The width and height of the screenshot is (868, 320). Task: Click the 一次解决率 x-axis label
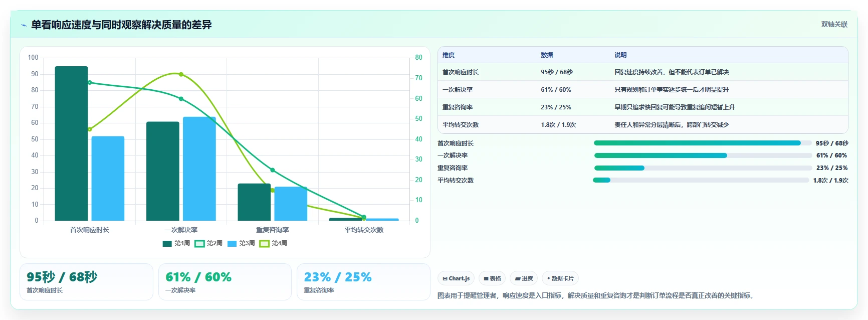tap(181, 230)
